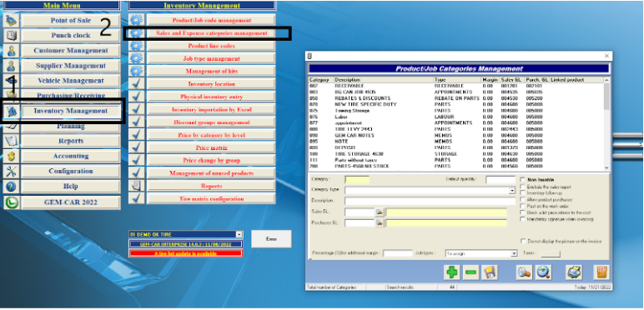Click the Taxes button in categories dialog
The width and height of the screenshot is (644, 310).
tap(551, 254)
